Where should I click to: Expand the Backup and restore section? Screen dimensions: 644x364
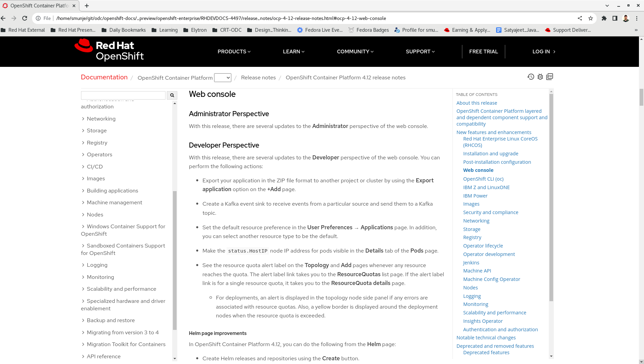point(108,320)
